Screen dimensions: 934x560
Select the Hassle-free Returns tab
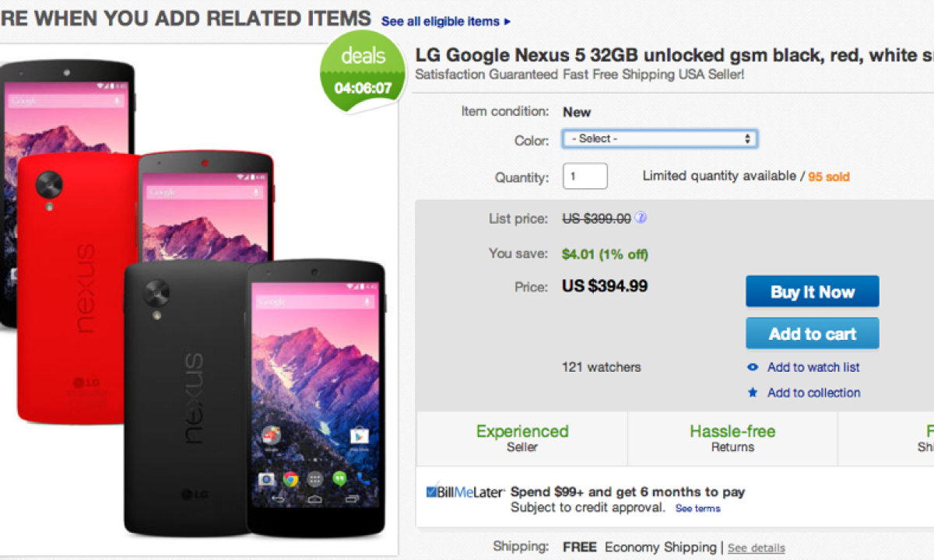click(732, 438)
